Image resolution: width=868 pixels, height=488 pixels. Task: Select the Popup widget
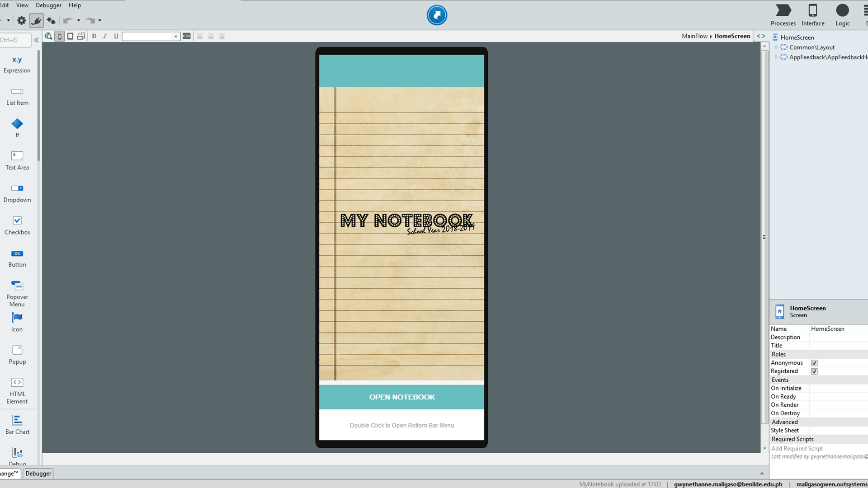[17, 355]
